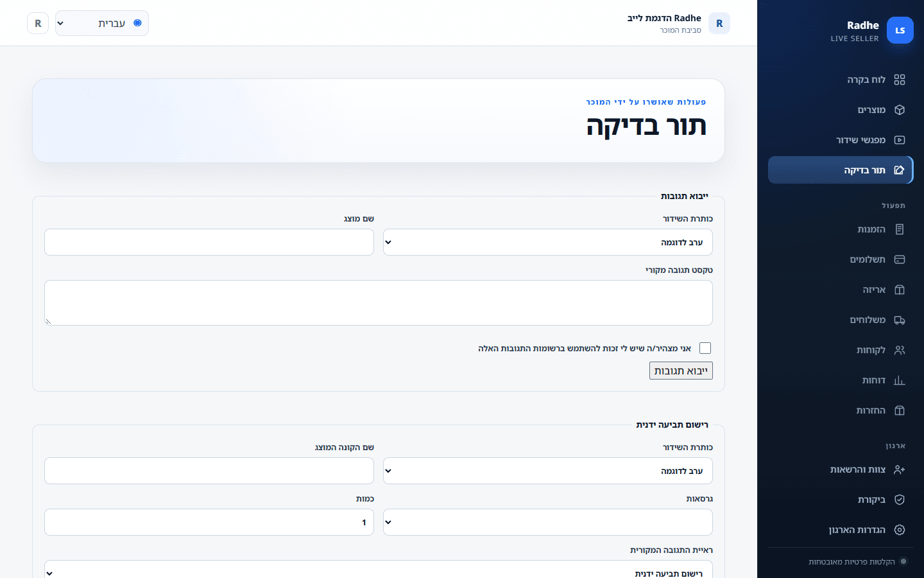Go to the הזמנות sidebar menu item
This screenshot has width=924, height=578.
pos(841,229)
